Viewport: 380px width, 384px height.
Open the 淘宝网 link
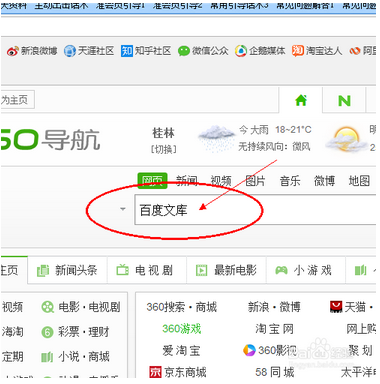click(x=274, y=329)
